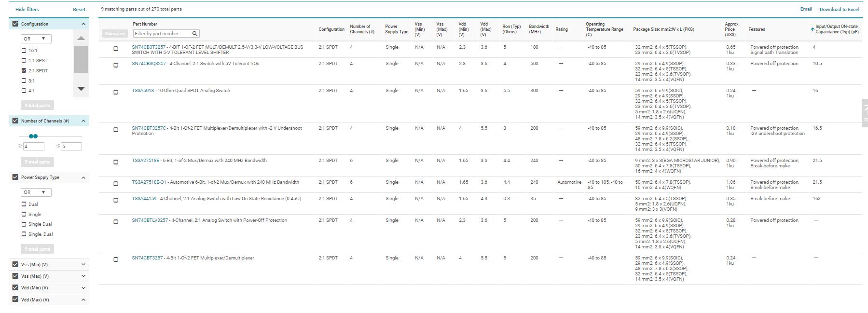Check the Dual power supply option

24,204
